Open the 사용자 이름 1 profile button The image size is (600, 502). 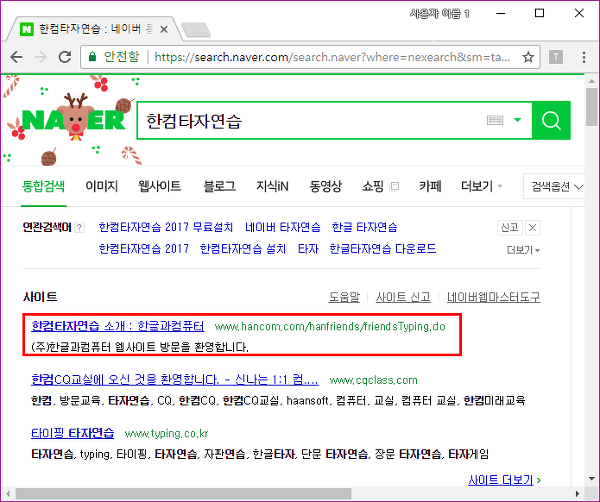(x=439, y=14)
